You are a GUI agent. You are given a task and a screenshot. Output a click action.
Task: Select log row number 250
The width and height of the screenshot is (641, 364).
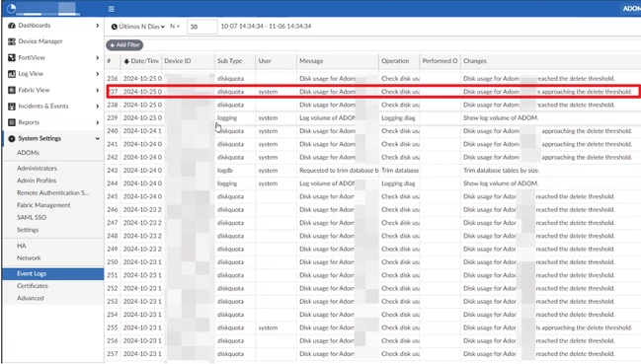pos(373,262)
